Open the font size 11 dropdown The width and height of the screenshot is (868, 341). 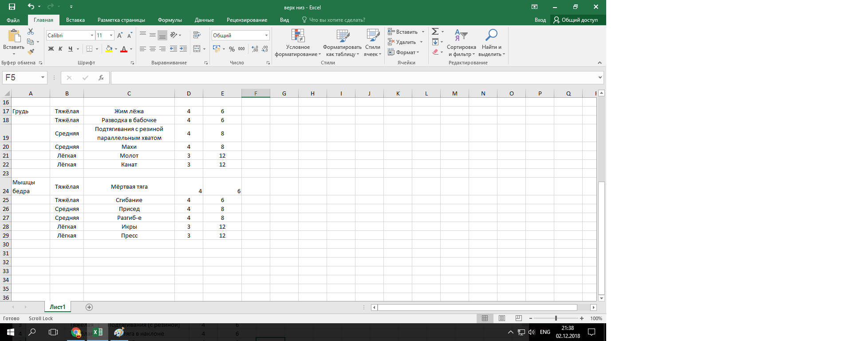tap(111, 35)
